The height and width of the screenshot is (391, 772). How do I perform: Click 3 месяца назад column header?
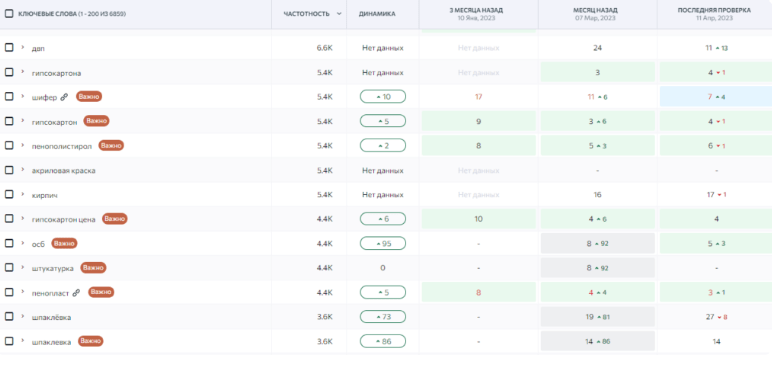coord(478,14)
